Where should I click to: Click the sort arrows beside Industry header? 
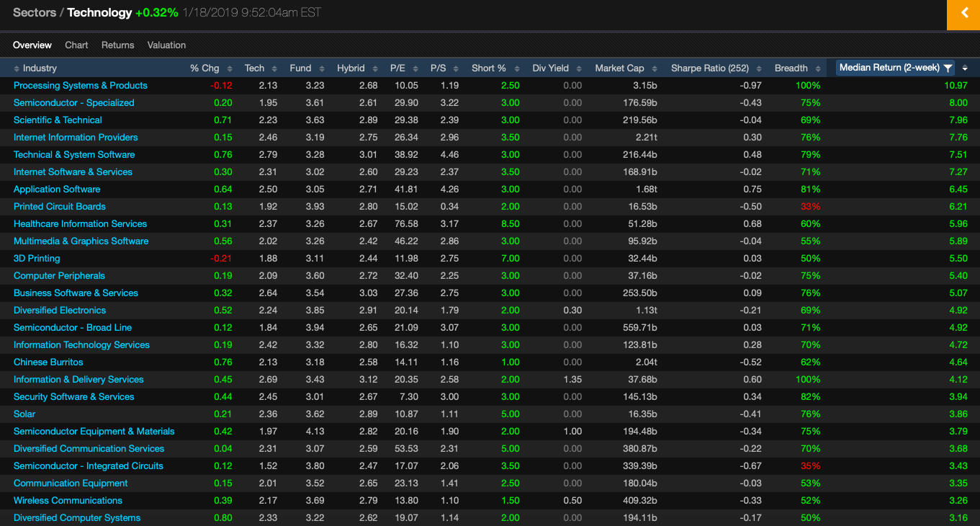coord(17,68)
